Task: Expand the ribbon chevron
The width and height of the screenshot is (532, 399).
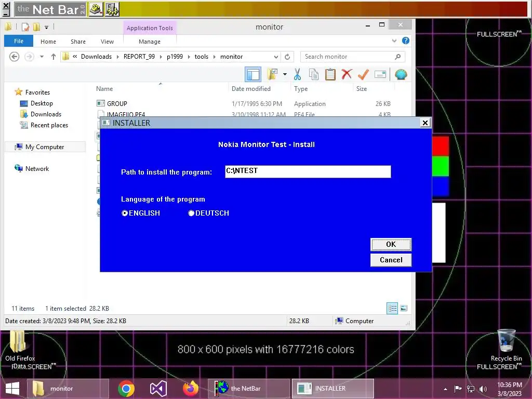Action: click(x=394, y=41)
